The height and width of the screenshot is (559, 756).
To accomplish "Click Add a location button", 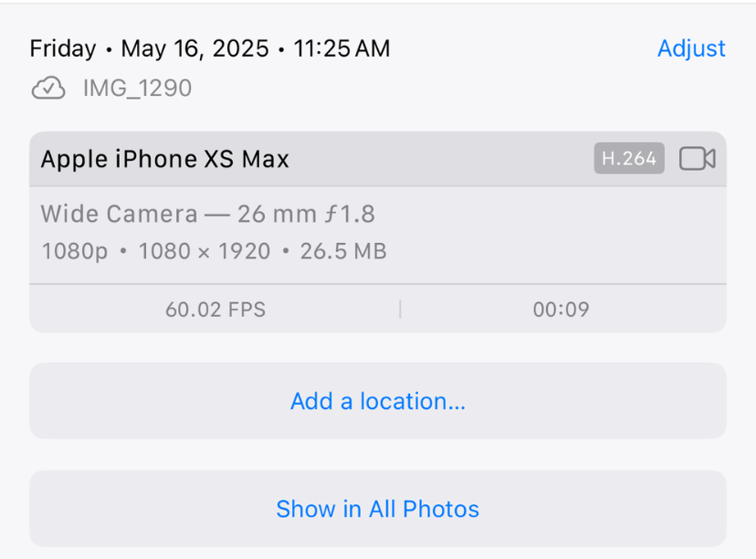I will coord(378,401).
